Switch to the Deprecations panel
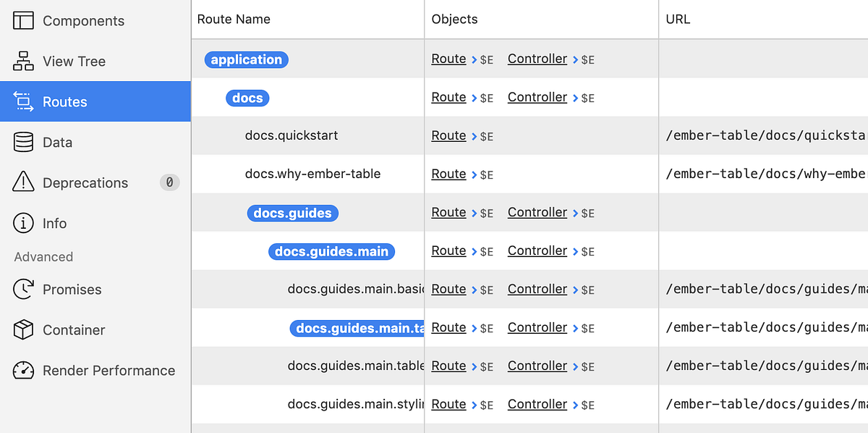Image resolution: width=868 pixels, height=433 pixels. 87,182
